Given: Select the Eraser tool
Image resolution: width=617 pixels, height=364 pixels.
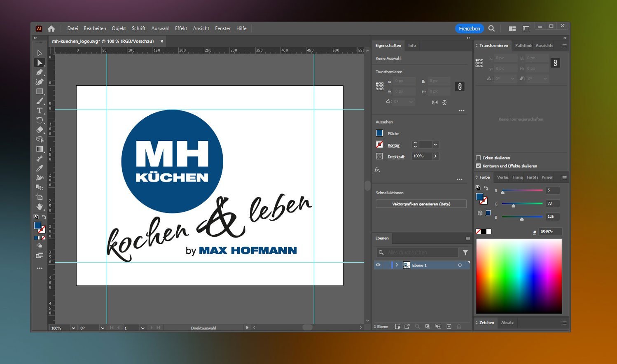Looking at the screenshot, I should pyautogui.click(x=40, y=130).
